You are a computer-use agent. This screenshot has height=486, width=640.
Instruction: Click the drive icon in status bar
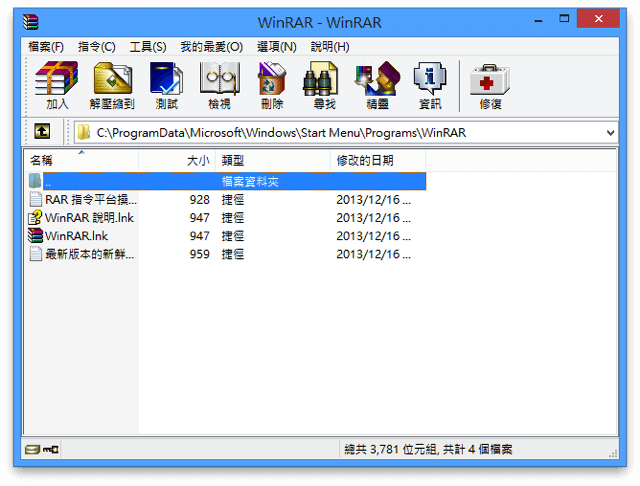[32, 449]
